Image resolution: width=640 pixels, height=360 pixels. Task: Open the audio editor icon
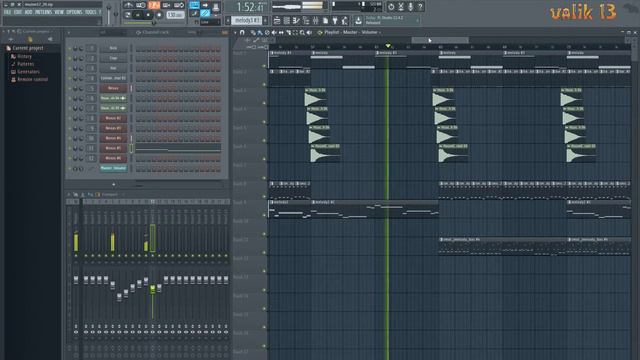point(401,7)
